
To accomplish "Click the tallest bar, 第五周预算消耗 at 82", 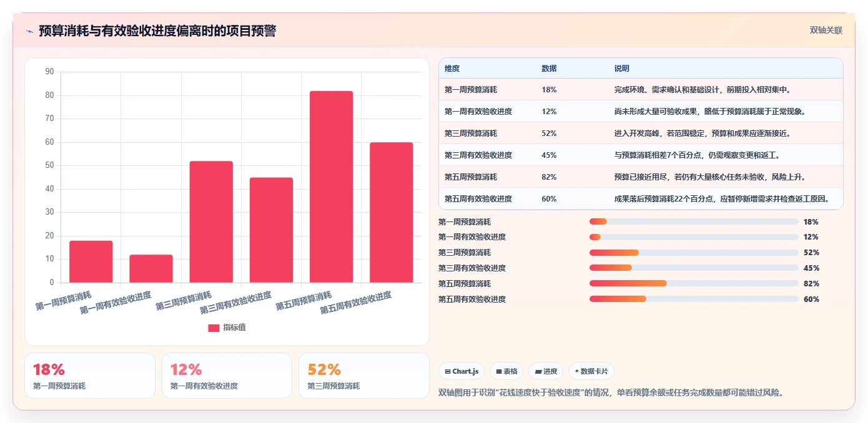I will coord(331,187).
